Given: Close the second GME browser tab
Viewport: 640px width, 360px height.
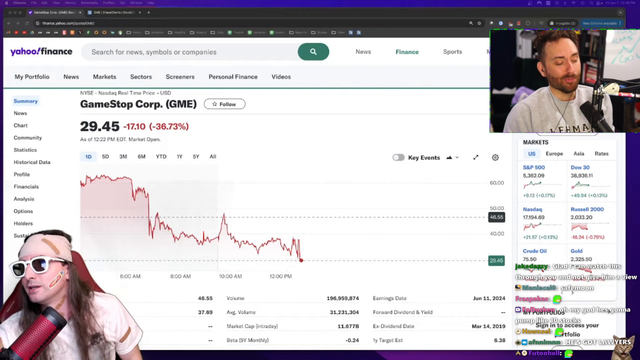Looking at the screenshot, I should tap(140, 13).
